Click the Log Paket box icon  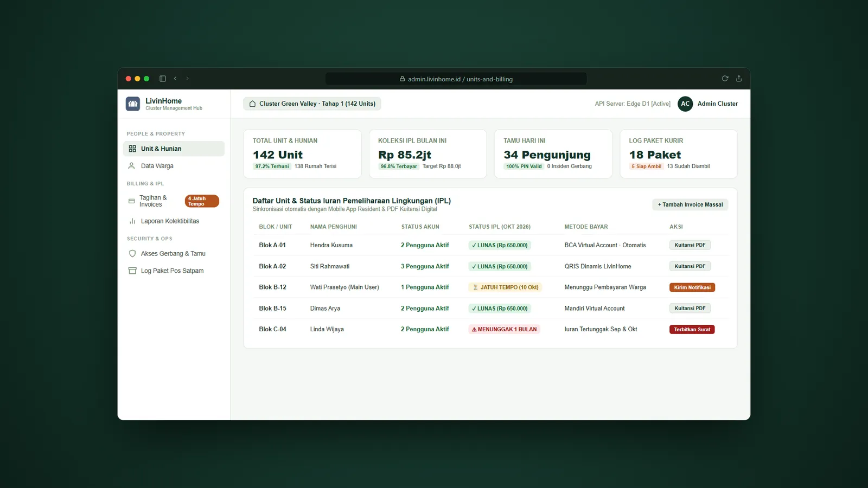click(x=132, y=271)
